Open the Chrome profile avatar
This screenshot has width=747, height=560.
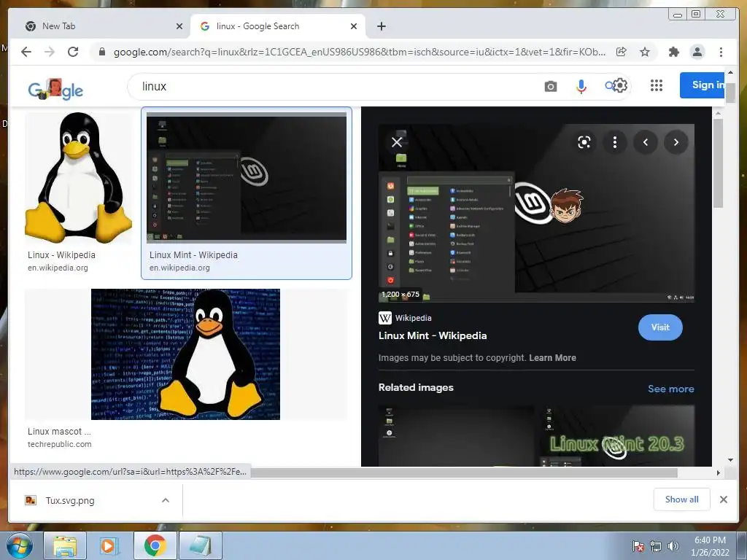click(x=697, y=52)
